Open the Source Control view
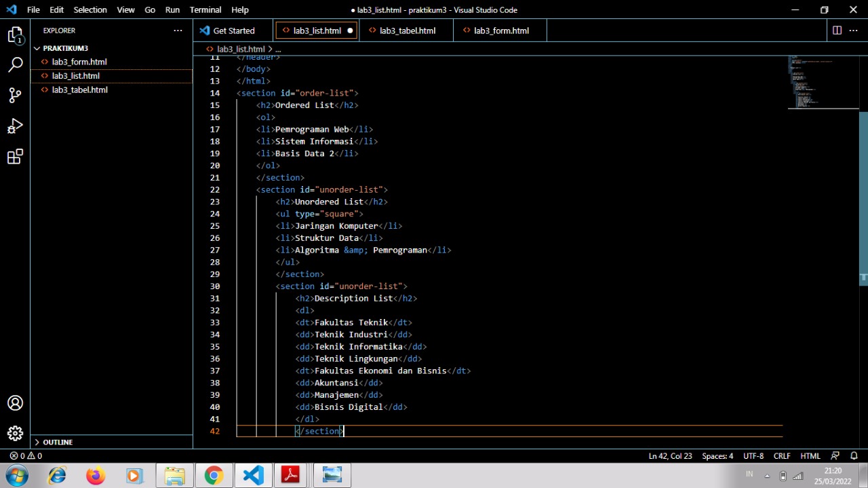The width and height of the screenshot is (868, 488). coord(15,95)
